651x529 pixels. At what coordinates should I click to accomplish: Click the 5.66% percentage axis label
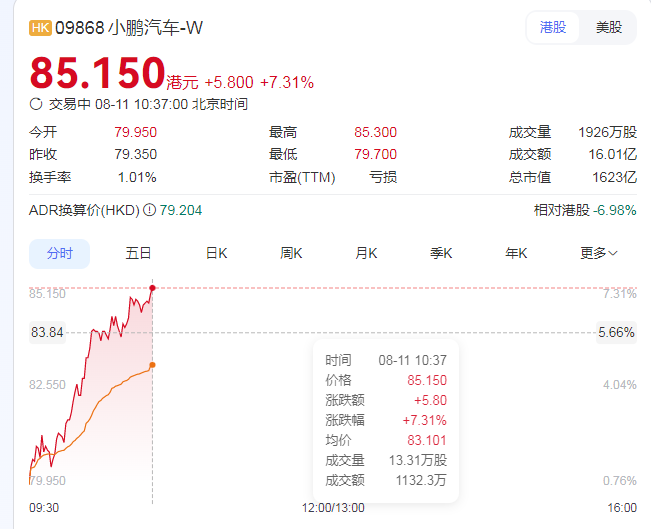(x=616, y=332)
